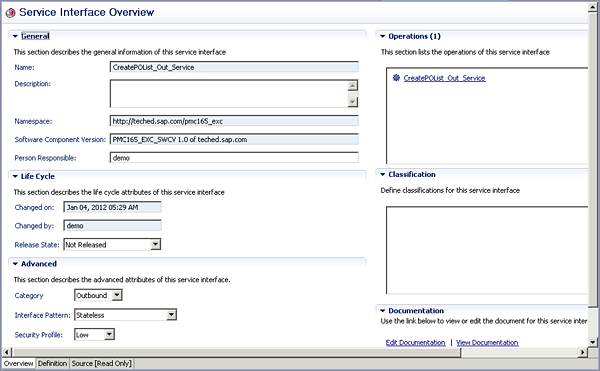Click the horizontal scrollbar thumb
Image resolution: width=600 pixels, height=371 pixels.
(236, 352)
